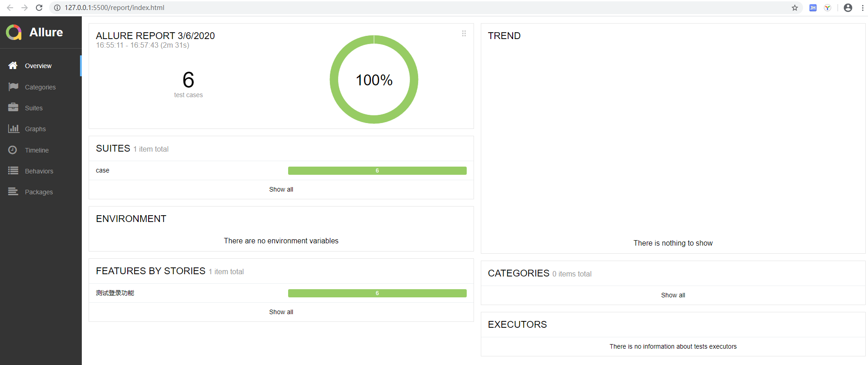This screenshot has width=868, height=365.
Task: Click the Allure logo icon
Action: coord(14,32)
